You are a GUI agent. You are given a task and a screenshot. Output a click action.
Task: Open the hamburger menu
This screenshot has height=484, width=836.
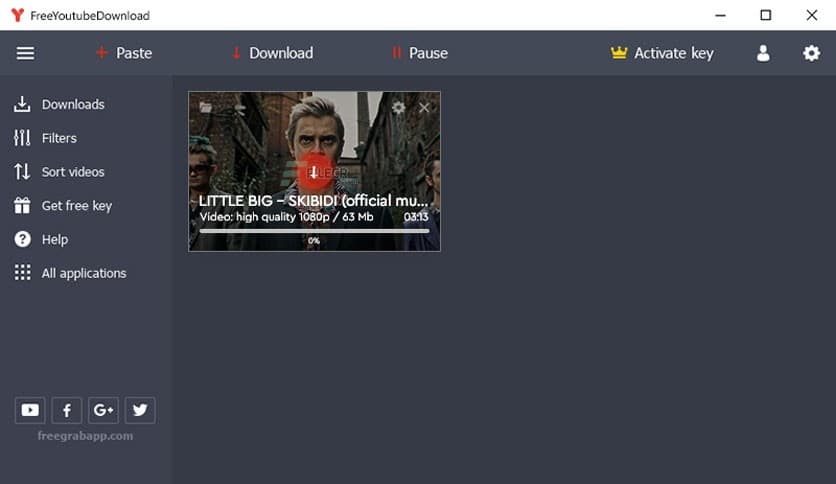[25, 53]
